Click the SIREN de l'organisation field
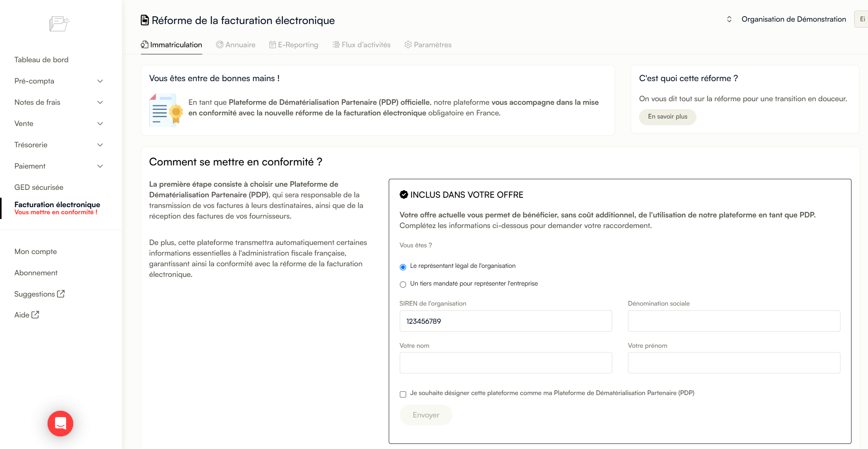 506,321
